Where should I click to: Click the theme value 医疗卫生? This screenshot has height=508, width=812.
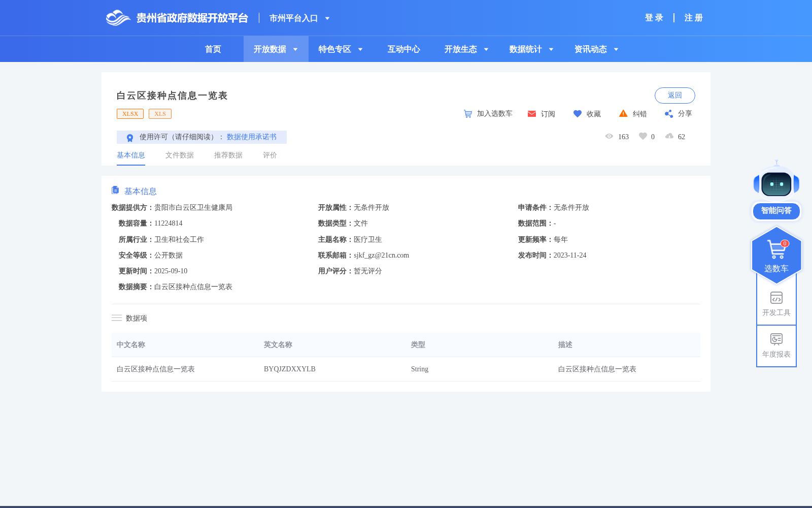[x=368, y=240]
